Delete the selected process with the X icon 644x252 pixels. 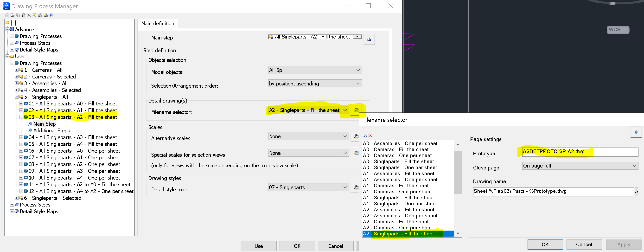(x=29, y=15)
